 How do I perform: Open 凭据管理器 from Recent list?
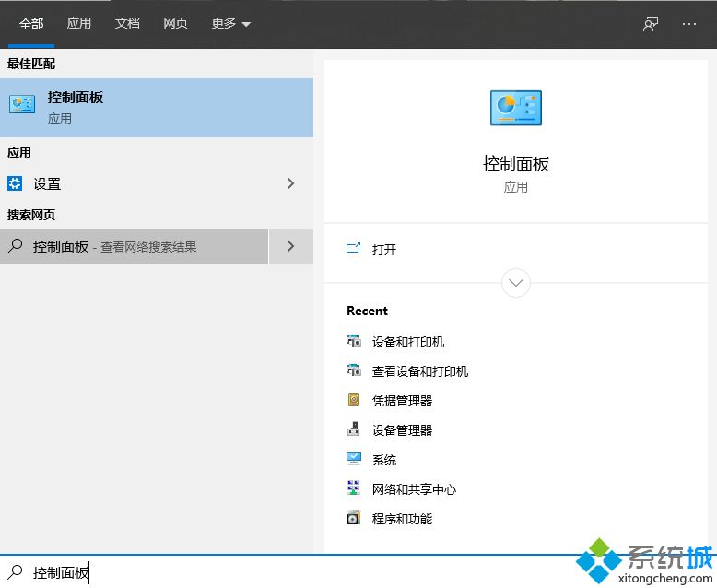(402, 401)
